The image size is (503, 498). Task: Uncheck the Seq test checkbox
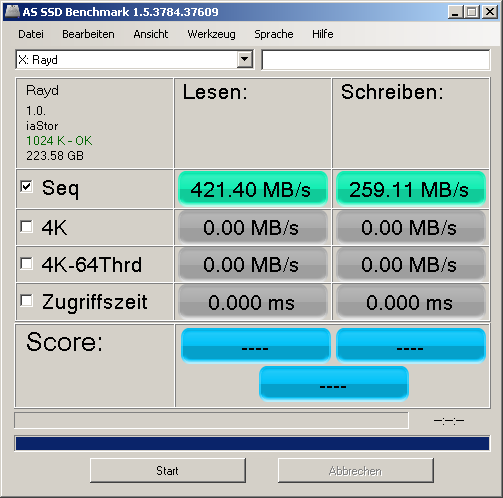click(x=26, y=186)
